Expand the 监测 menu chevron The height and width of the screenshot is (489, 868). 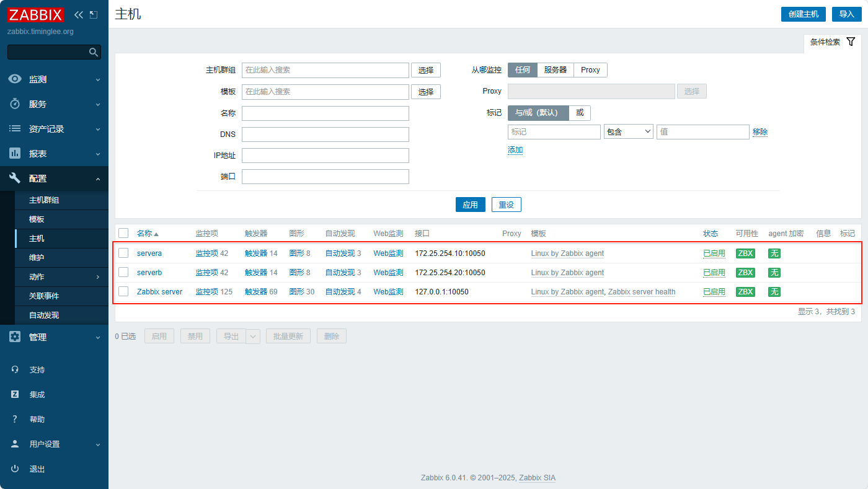[97, 80]
